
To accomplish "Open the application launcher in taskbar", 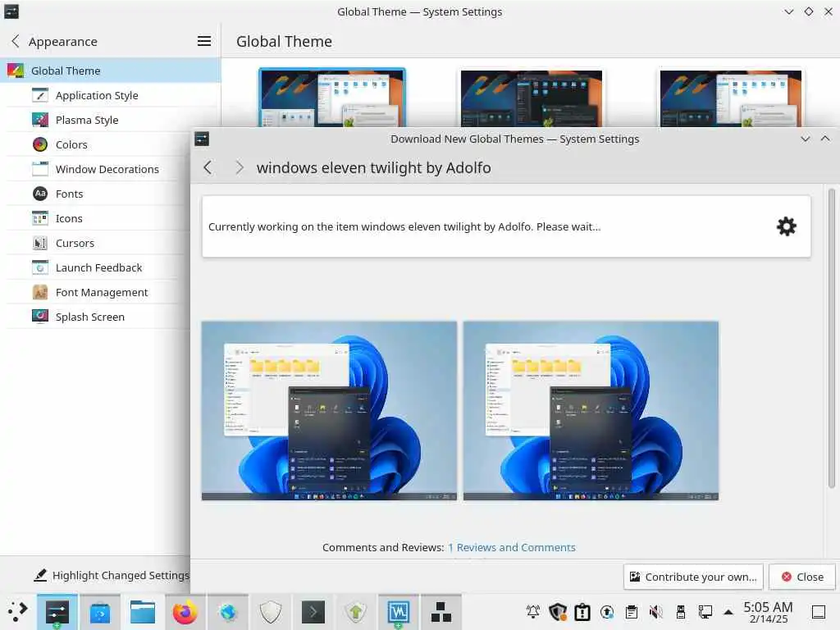I will [17, 612].
